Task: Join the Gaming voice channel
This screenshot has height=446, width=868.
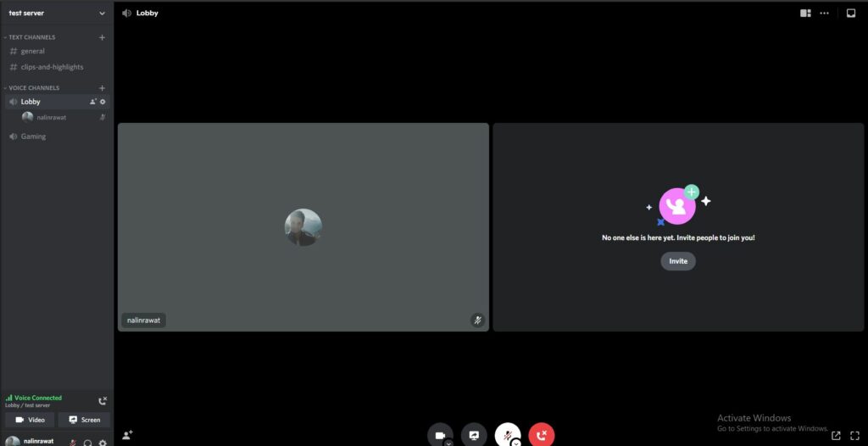Action: [33, 137]
